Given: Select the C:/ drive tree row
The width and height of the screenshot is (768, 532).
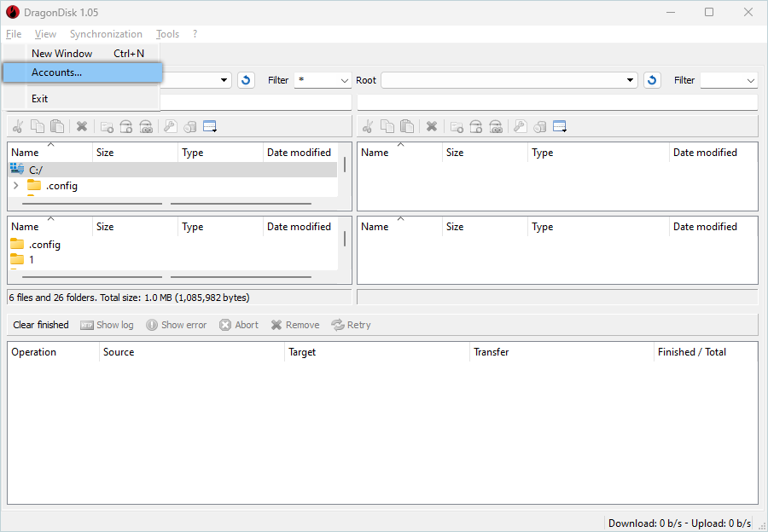Looking at the screenshot, I should click(172, 170).
